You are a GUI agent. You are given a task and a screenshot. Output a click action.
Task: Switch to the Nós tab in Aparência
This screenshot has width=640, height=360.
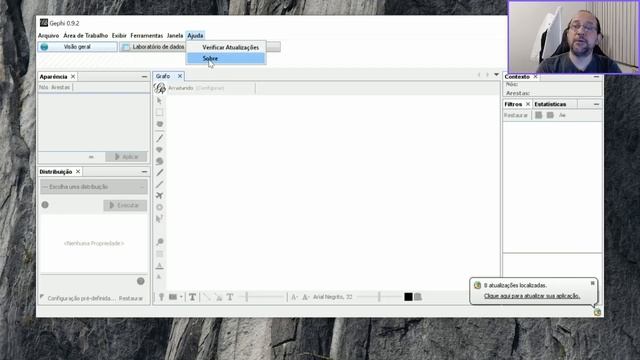pyautogui.click(x=44, y=87)
